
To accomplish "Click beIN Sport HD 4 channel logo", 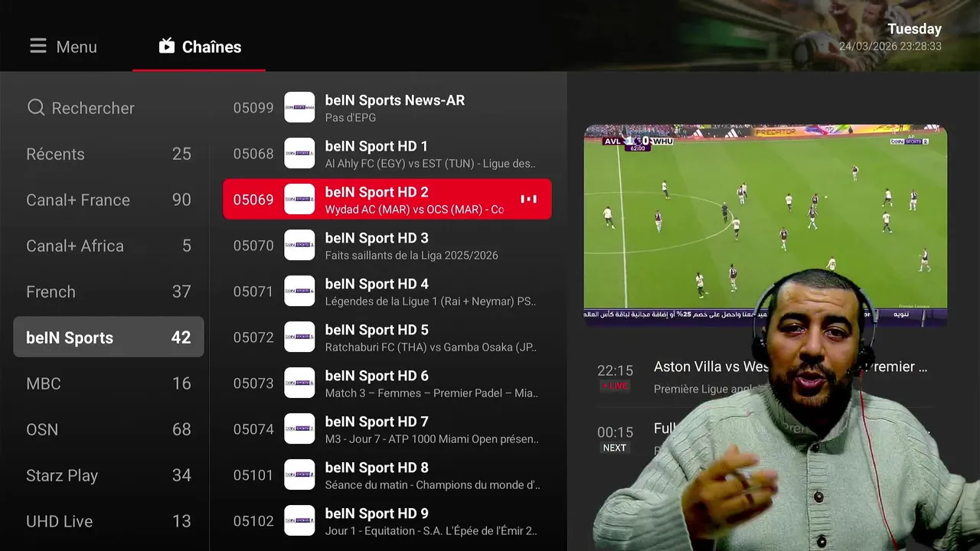I will pos(299,291).
